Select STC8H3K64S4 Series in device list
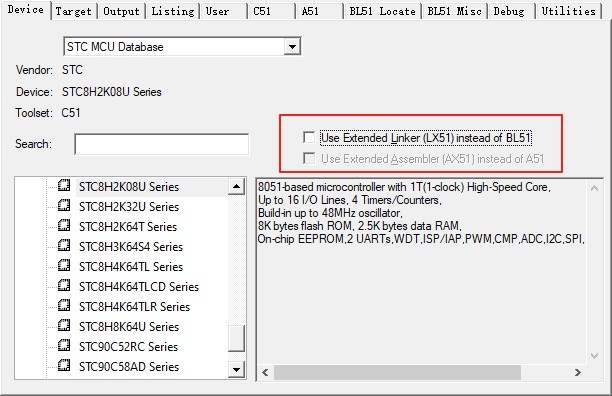612x396 pixels. tap(131, 247)
